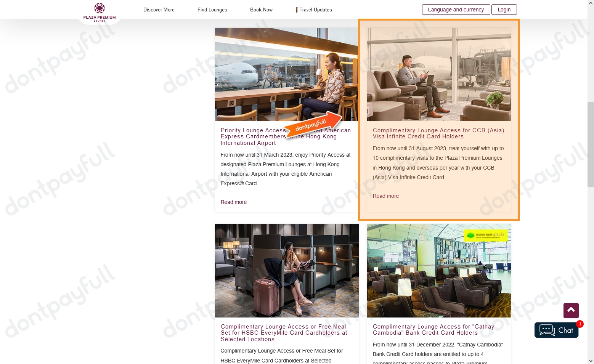This screenshot has width=594, height=364.
Task: Open the Language and currency selector
Action: (456, 10)
